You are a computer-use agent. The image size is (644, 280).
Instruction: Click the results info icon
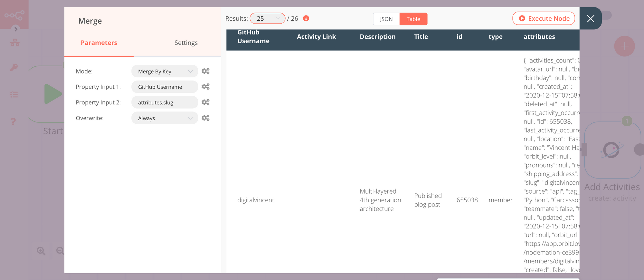click(306, 18)
